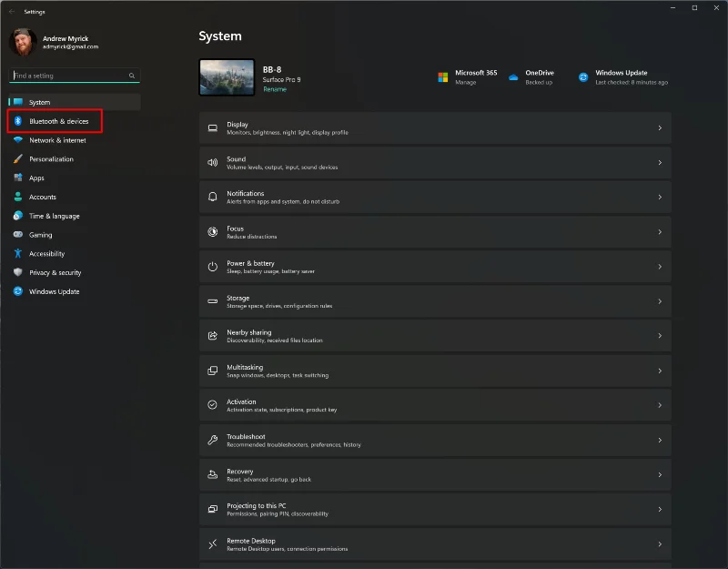Image resolution: width=728 pixels, height=569 pixels.
Task: Click Microsoft 365 Manage text
Action: [x=466, y=82]
